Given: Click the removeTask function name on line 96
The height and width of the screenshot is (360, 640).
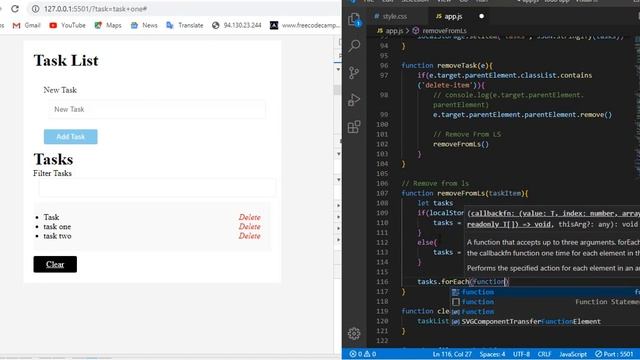Looking at the screenshot, I should pyautogui.click(x=457, y=66).
